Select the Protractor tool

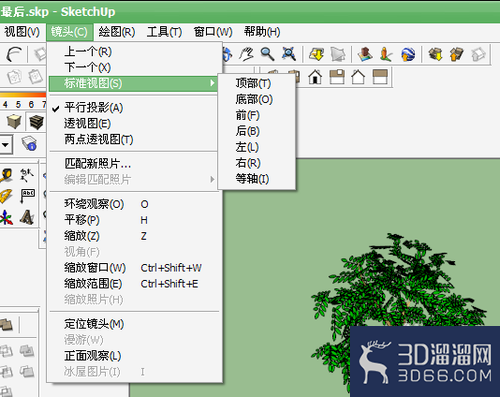click(6, 196)
